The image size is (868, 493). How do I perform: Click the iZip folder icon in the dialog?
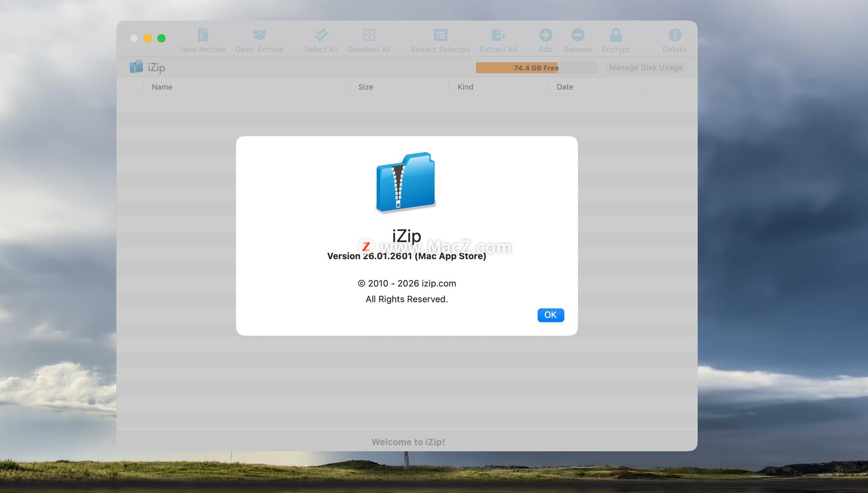(x=406, y=182)
